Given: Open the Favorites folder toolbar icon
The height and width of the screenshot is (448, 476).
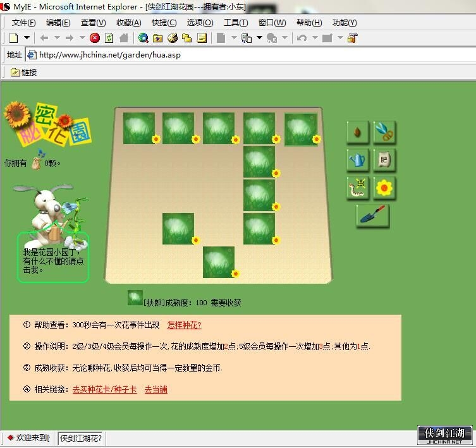Looking at the screenshot, I should pos(157,38).
